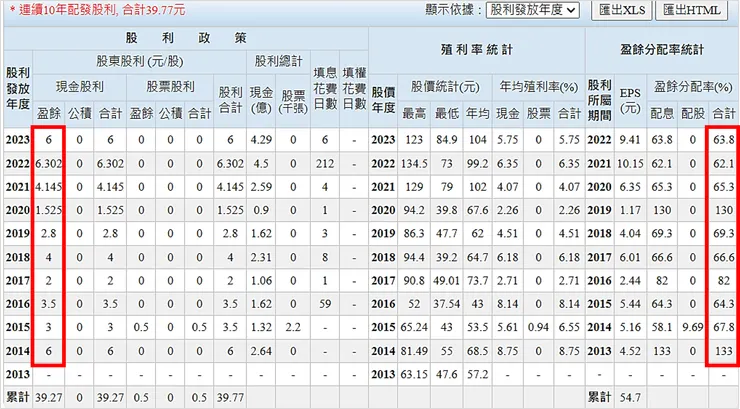Select the 49.01 lowest price cell
Image resolution: width=740 pixels, height=409 pixels.
click(446, 281)
